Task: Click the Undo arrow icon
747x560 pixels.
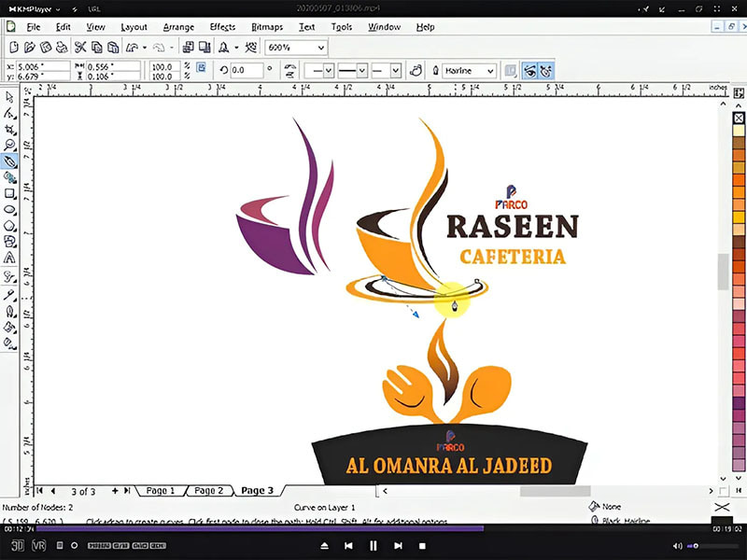Action: click(x=132, y=48)
